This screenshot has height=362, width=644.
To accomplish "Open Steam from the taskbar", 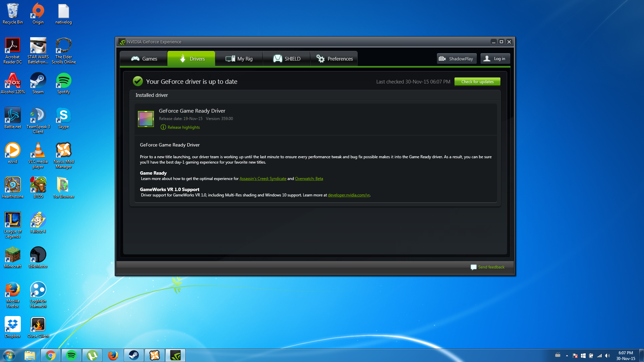I will (x=134, y=355).
